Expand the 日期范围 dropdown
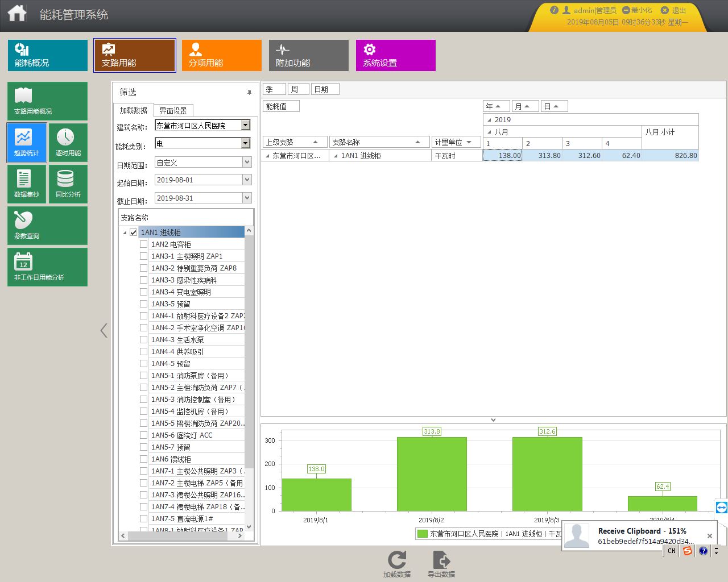The width and height of the screenshot is (728, 582). [247, 162]
